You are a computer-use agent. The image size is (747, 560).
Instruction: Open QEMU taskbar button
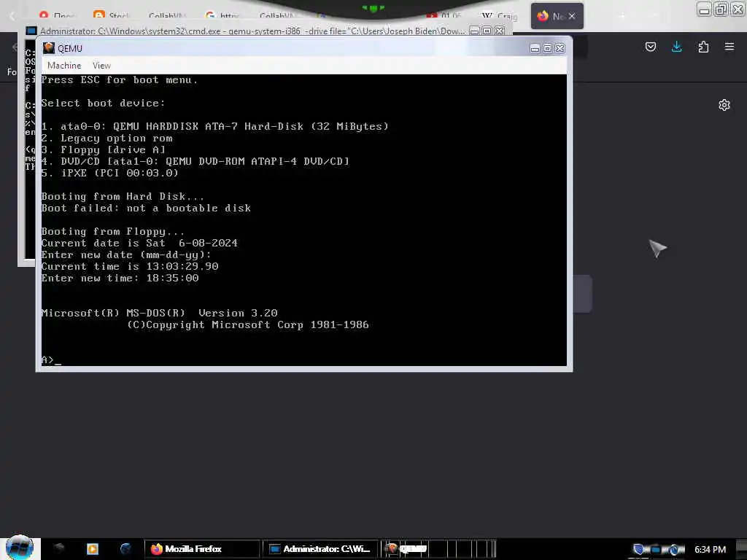[438, 549]
